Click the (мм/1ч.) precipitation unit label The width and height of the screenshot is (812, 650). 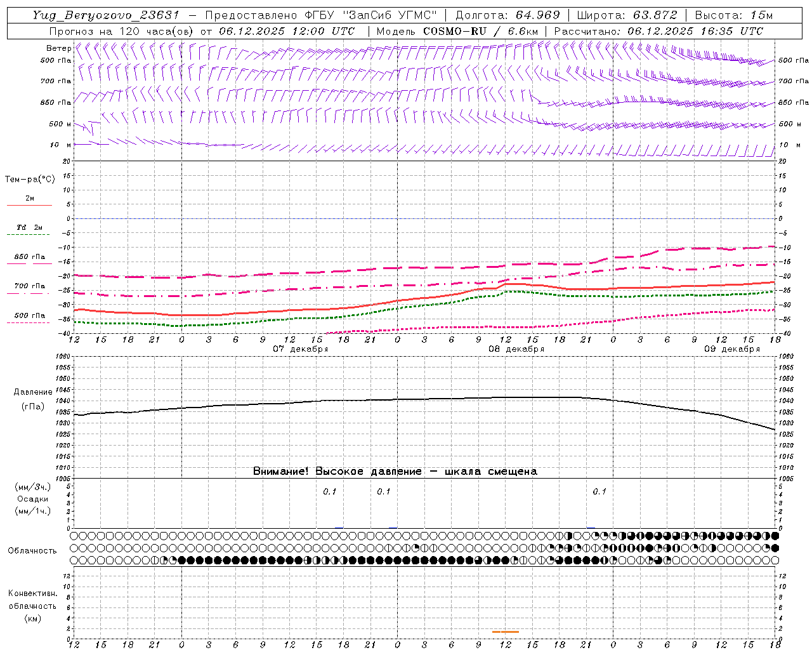(33, 511)
